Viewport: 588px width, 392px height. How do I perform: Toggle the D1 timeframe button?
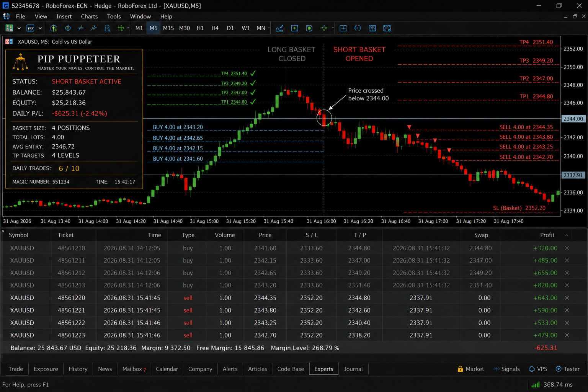pos(230,28)
